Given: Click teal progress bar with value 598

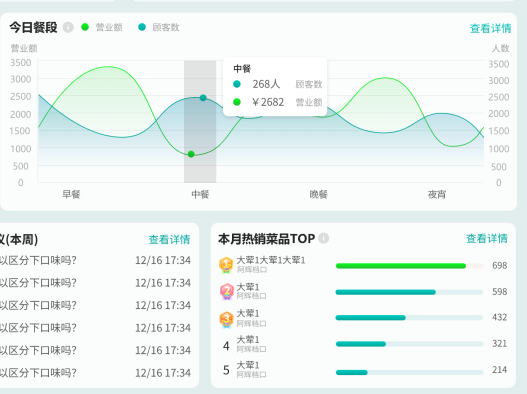Looking at the screenshot, I should [409, 292].
